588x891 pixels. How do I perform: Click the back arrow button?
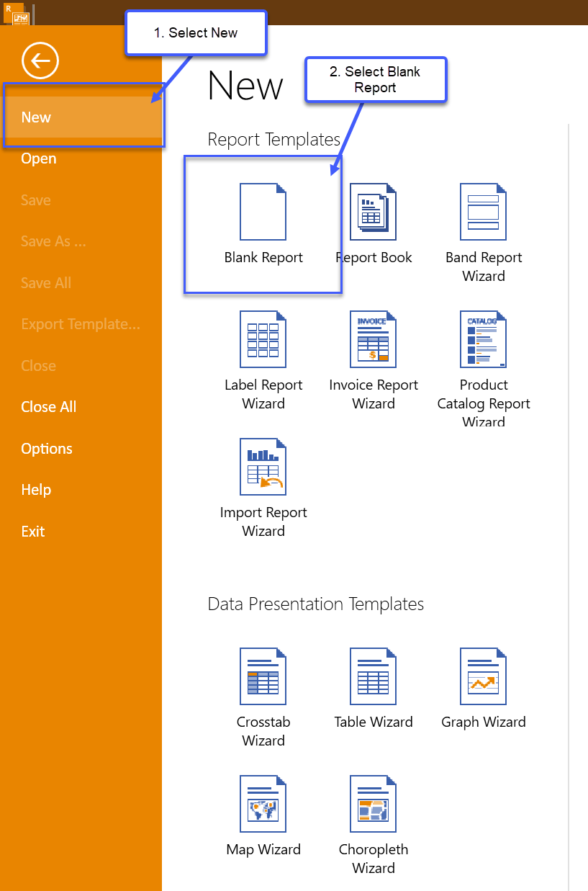(x=40, y=61)
